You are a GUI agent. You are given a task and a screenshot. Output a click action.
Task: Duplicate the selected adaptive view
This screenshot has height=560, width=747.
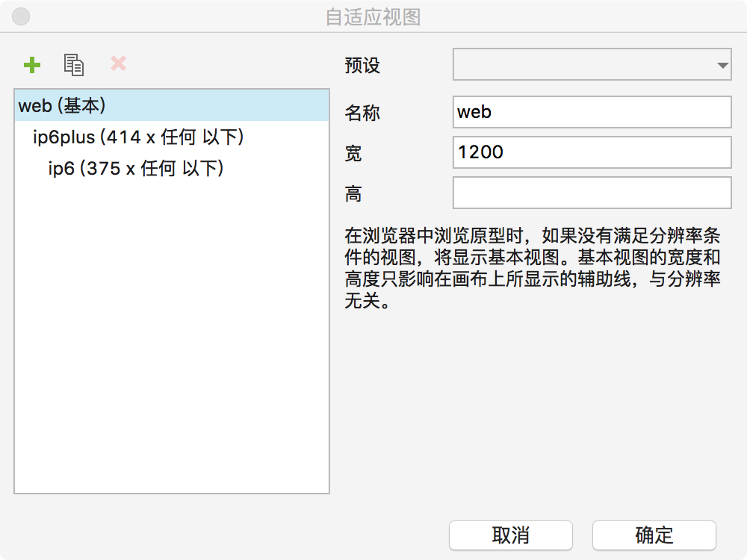pos(74,65)
